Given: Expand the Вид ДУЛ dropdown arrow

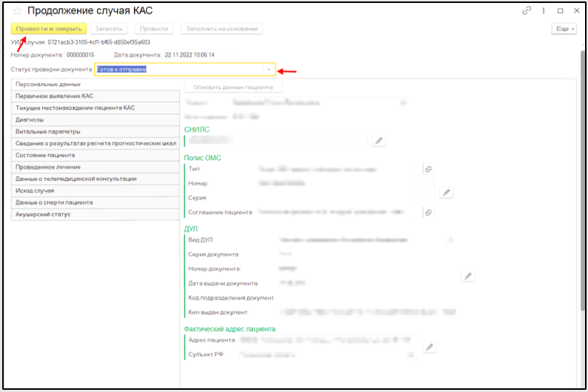Looking at the screenshot, I should click(450, 241).
